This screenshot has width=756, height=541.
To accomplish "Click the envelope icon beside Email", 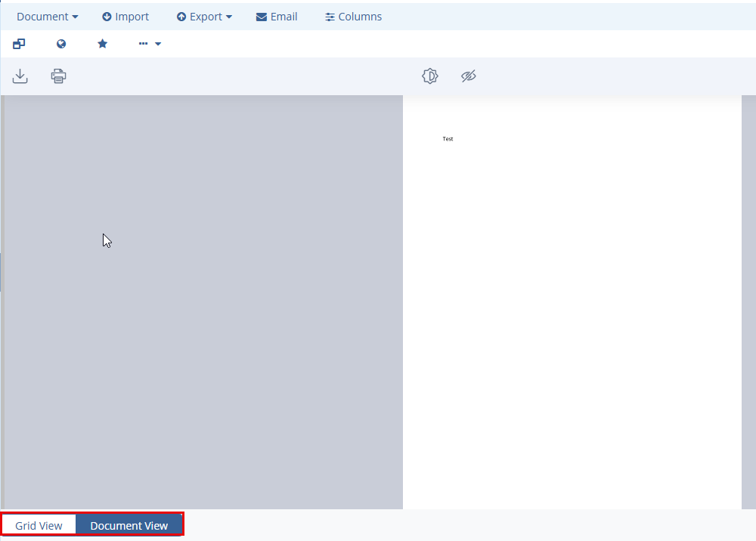I will [x=262, y=17].
